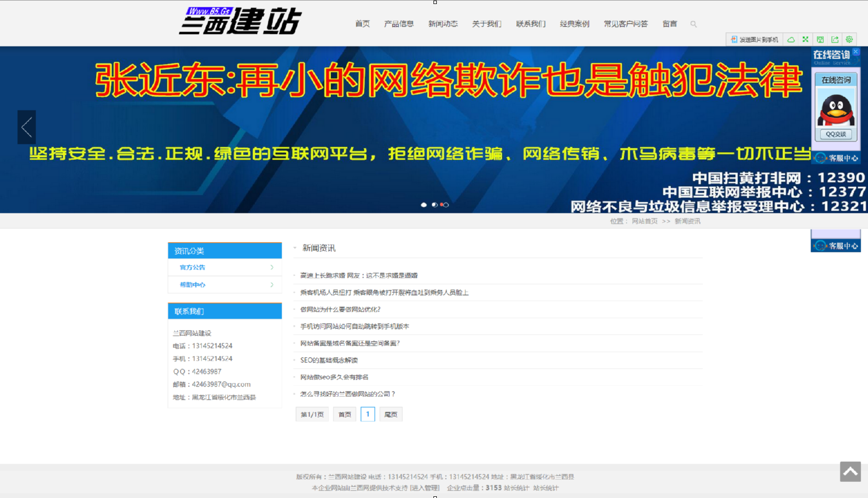Click the QQ penguin avatar image
This screenshot has width=868, height=498.
[x=836, y=109]
